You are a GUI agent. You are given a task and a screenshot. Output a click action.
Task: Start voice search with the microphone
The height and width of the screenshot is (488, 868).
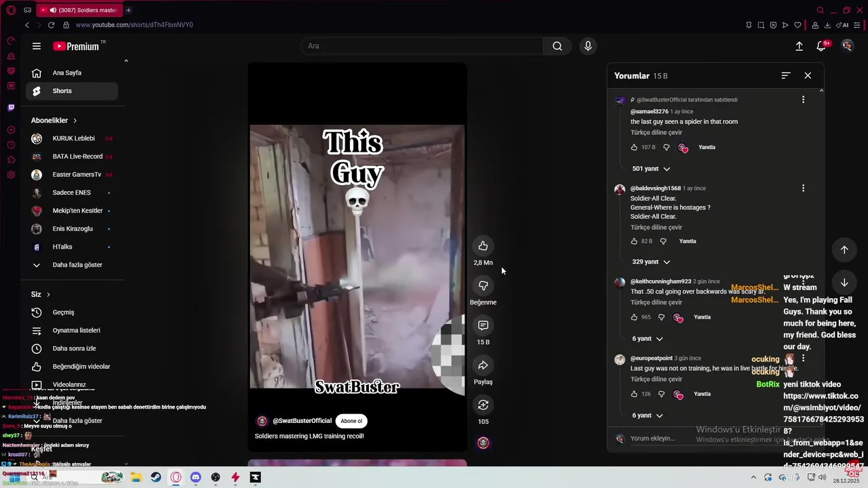click(x=588, y=46)
